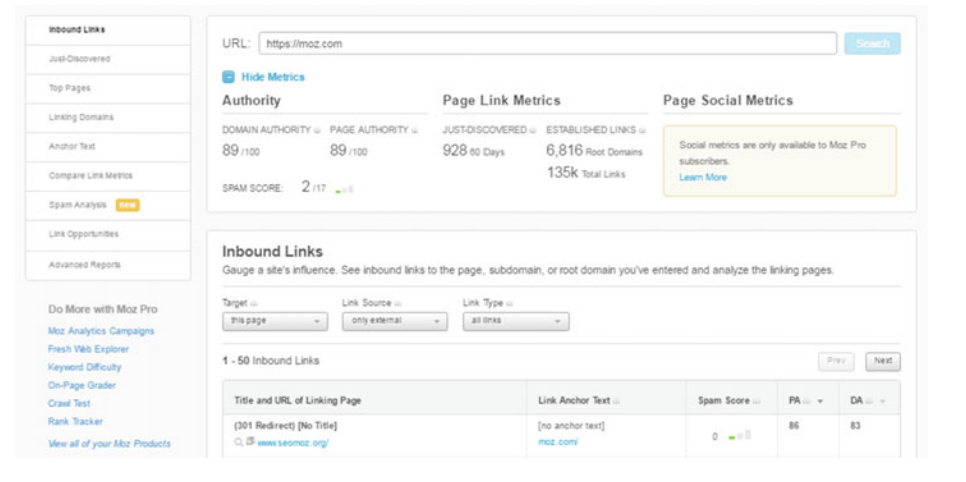Open the Target 'this page' dropdown

(275, 321)
